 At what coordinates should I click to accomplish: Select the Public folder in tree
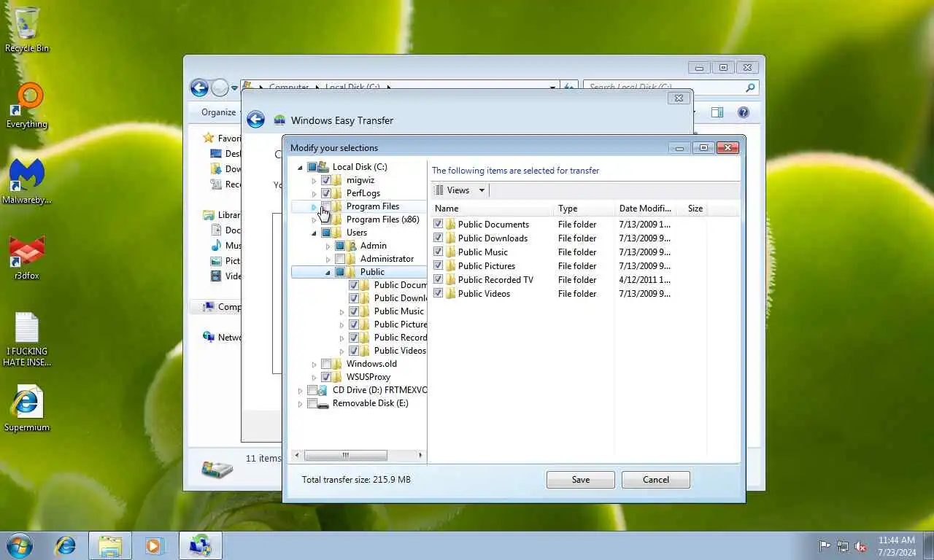[x=372, y=272]
